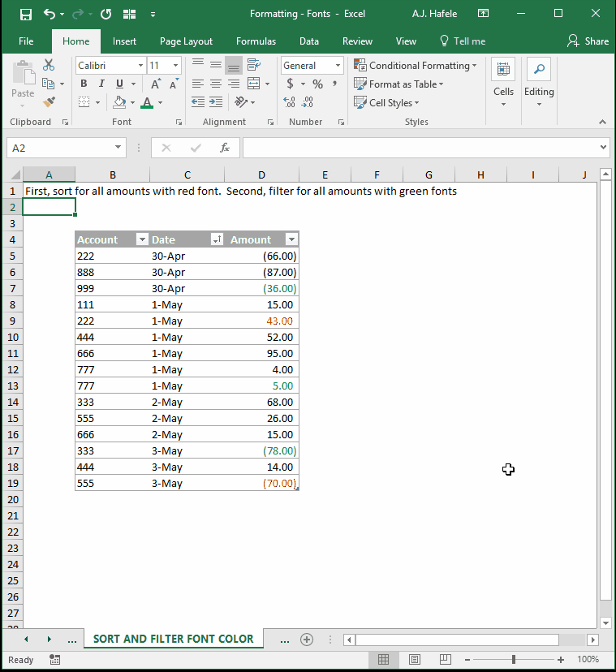Click the Percent Style icon

(x=317, y=84)
